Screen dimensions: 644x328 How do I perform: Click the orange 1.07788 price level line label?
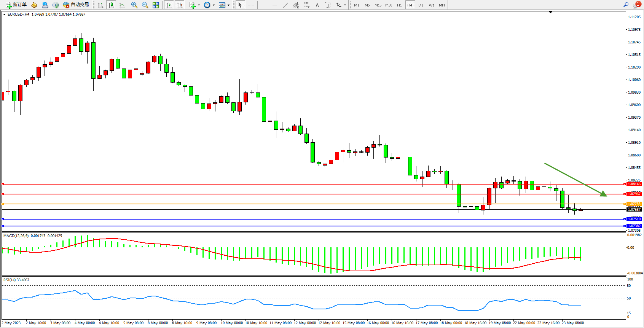(x=634, y=204)
